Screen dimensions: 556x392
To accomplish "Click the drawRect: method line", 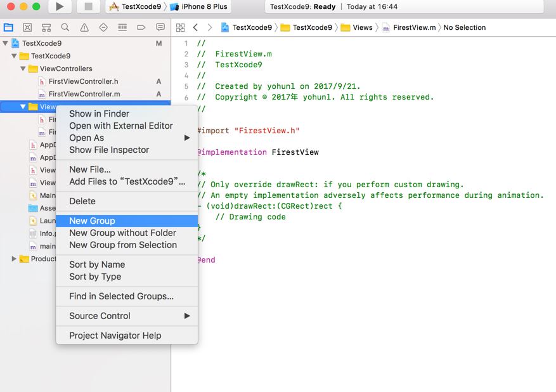I will 269,206.
